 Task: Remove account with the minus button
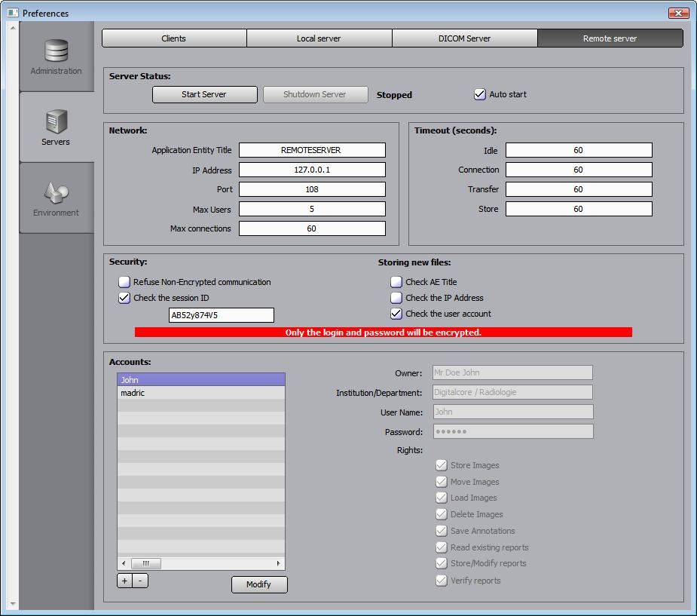140,581
